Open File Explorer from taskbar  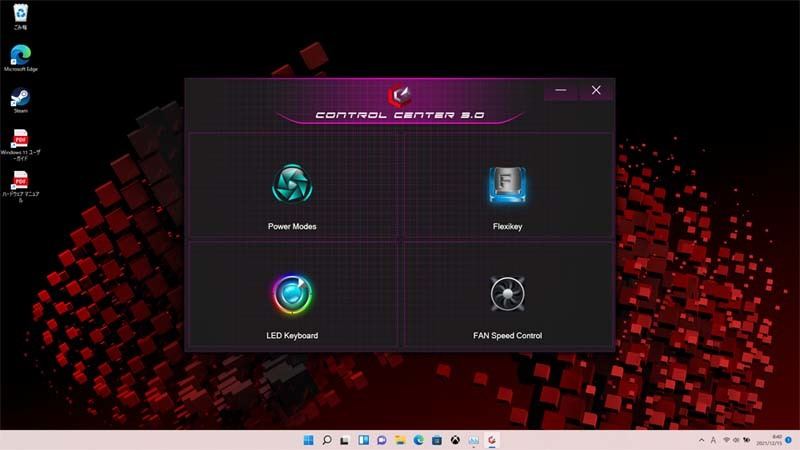pos(400,440)
